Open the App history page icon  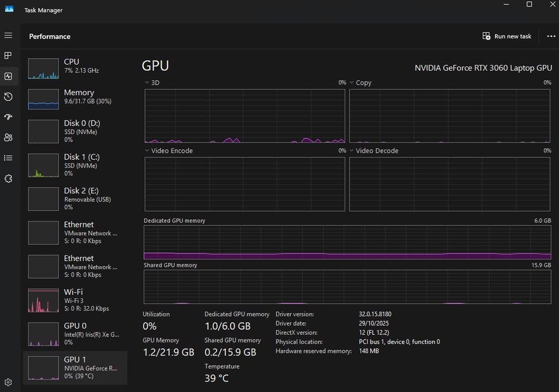pos(8,97)
